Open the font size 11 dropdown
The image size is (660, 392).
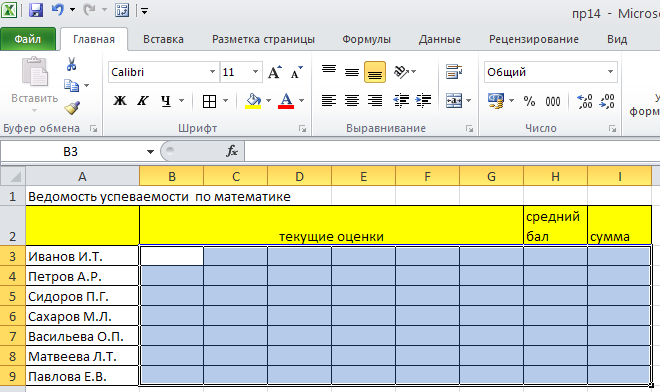click(255, 72)
